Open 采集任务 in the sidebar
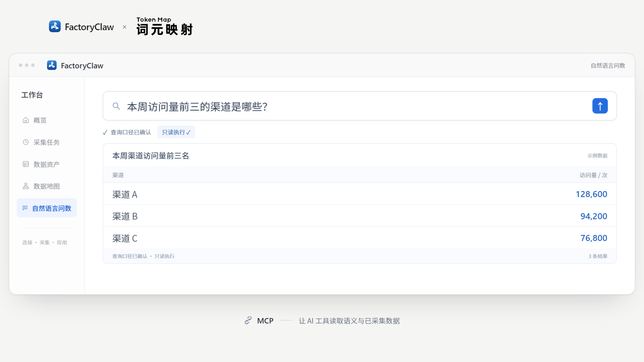644x362 pixels. pyautogui.click(x=47, y=142)
